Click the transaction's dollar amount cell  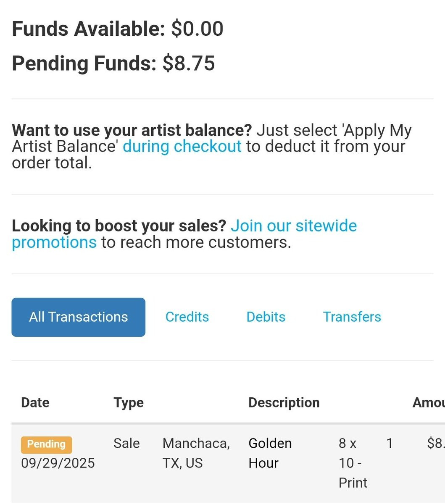click(435, 444)
